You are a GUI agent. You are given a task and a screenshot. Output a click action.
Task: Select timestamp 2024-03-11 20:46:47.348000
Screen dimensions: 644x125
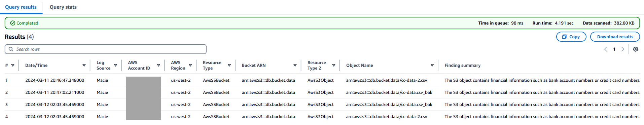[55, 80]
